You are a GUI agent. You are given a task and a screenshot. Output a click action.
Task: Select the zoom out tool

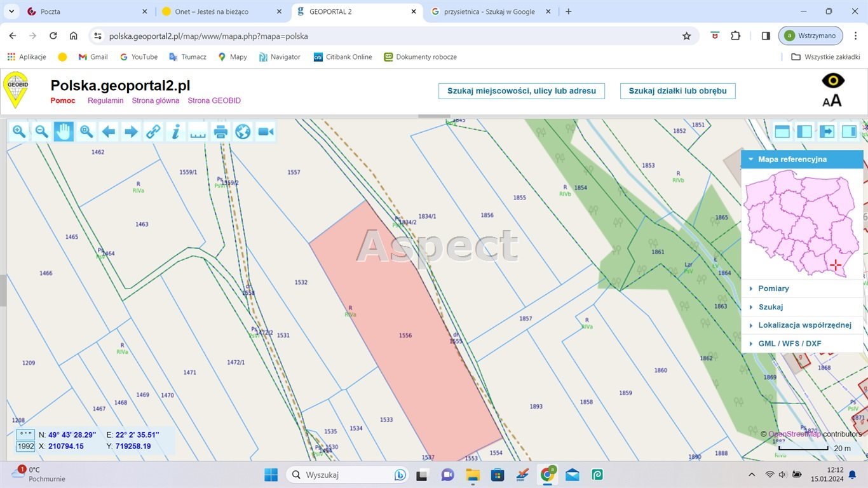(x=41, y=132)
